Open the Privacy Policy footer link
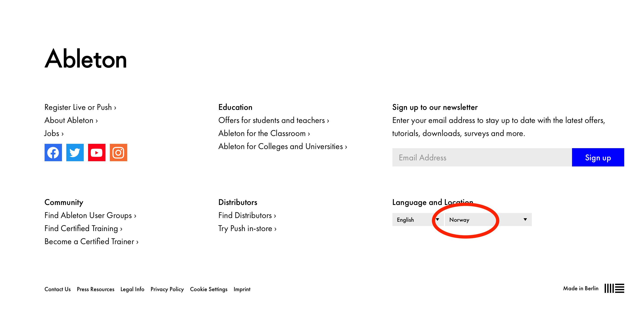Screen dimensions: 644x312 tap(167, 289)
